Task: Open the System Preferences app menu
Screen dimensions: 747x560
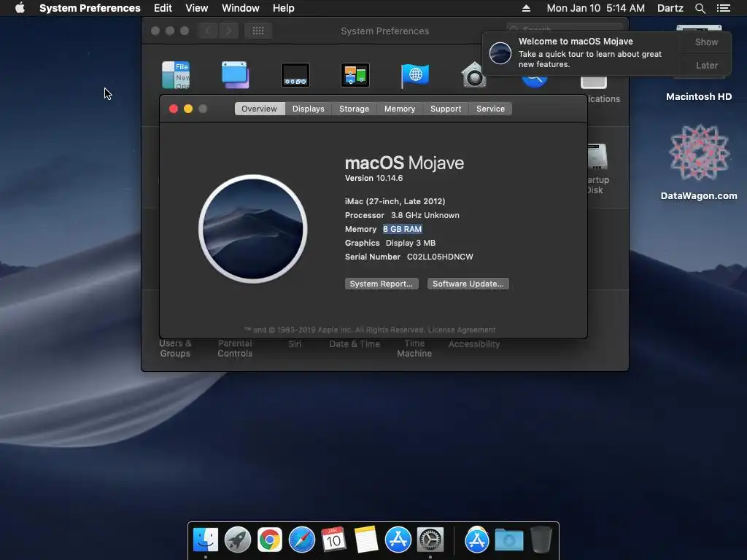Action: click(x=90, y=8)
